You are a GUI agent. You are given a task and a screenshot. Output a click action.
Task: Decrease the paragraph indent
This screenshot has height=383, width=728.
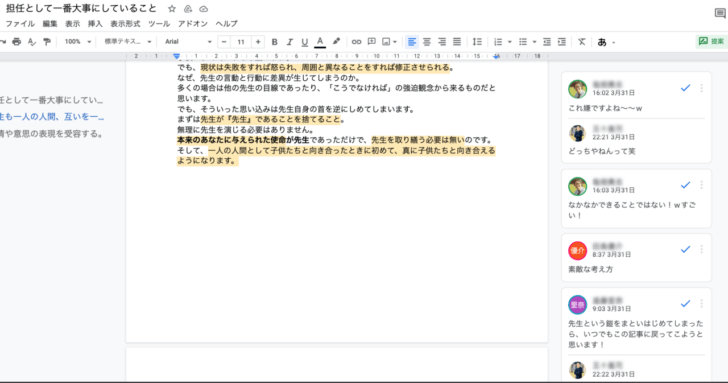tap(547, 42)
